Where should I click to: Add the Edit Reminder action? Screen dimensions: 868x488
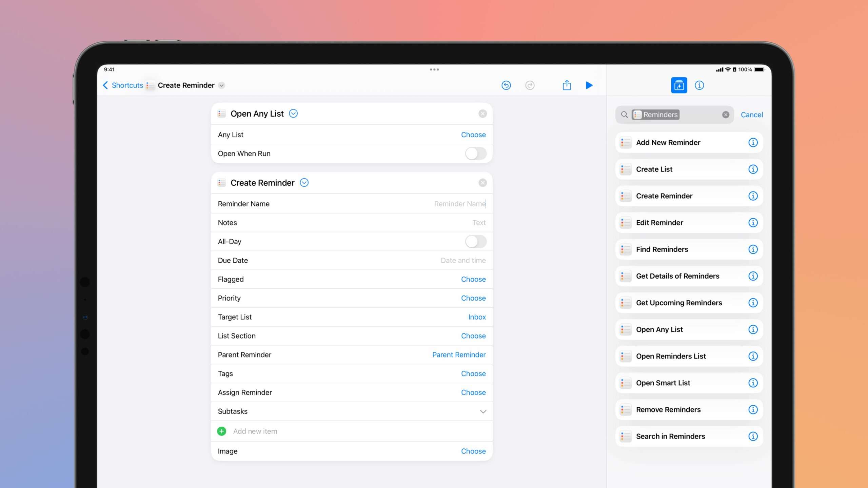[689, 223]
